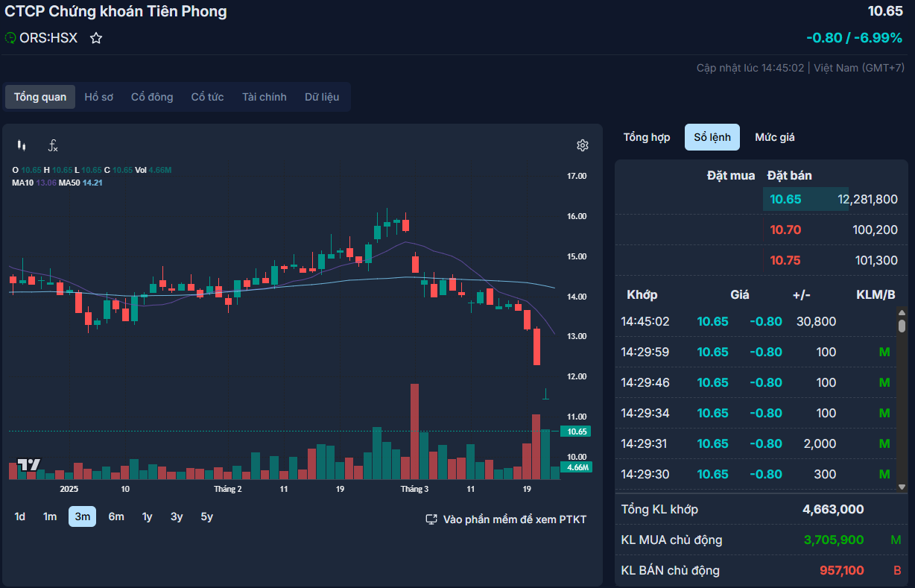Click the monitor icon beside PTKT link
This screenshot has width=915, height=588.
431,519
